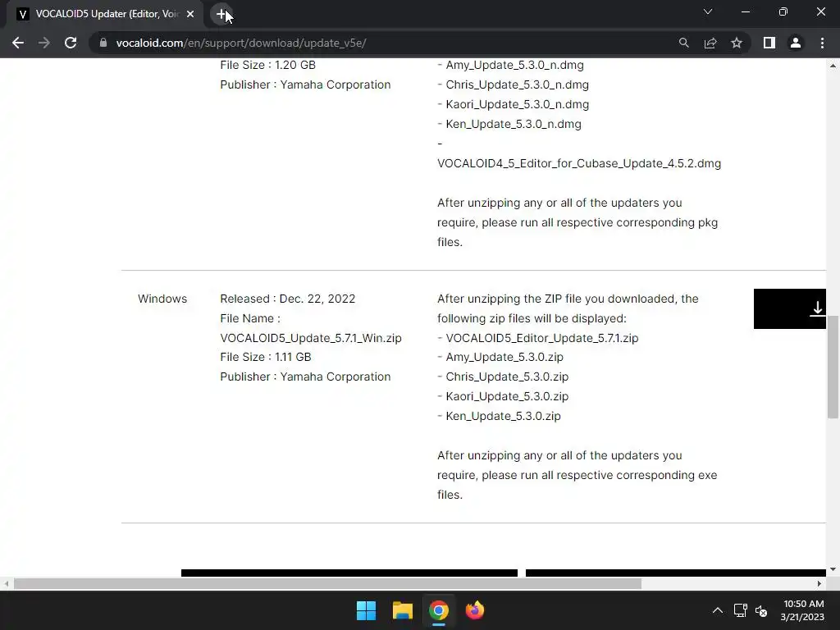Click 'Released : Dec. 22, 2022' text
Image resolution: width=840 pixels, height=630 pixels.
pyautogui.click(x=288, y=299)
